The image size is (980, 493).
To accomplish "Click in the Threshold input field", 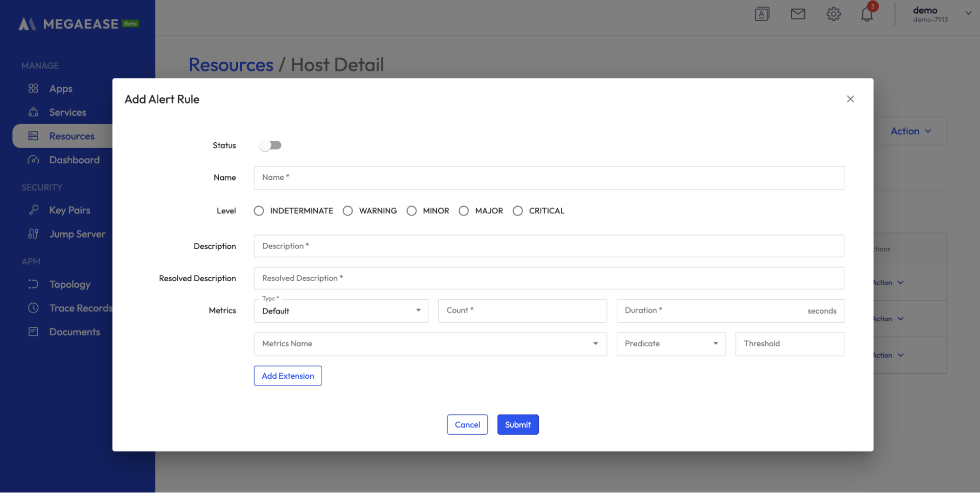I will 790,344.
